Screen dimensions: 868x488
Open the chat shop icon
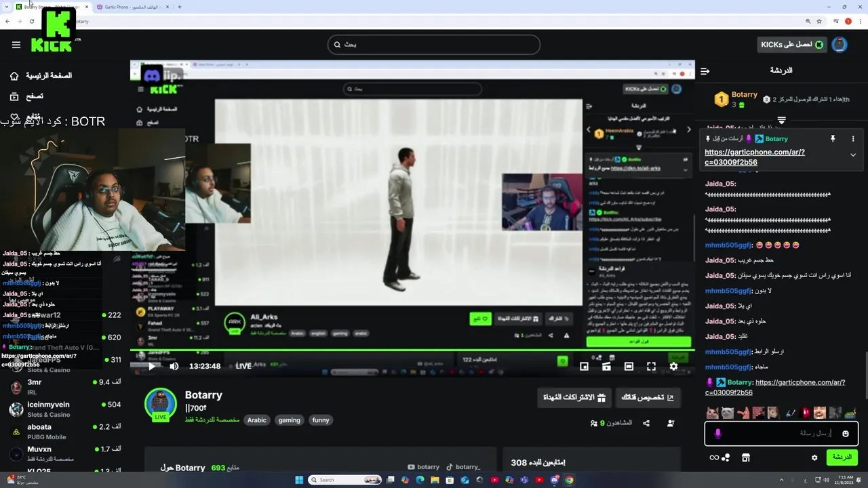pos(746,457)
